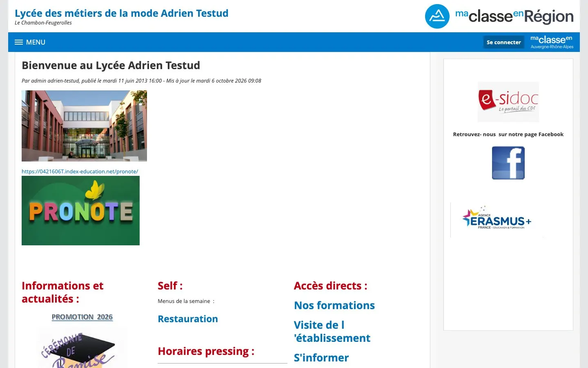Click the Le Chambon-Feugerolles subtitle
The image size is (588, 368).
point(43,23)
